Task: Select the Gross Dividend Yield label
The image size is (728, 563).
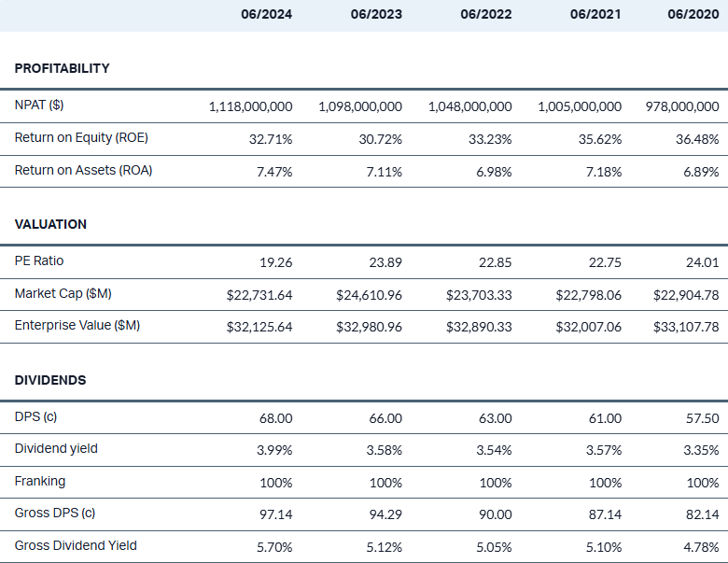Action: [x=76, y=545]
